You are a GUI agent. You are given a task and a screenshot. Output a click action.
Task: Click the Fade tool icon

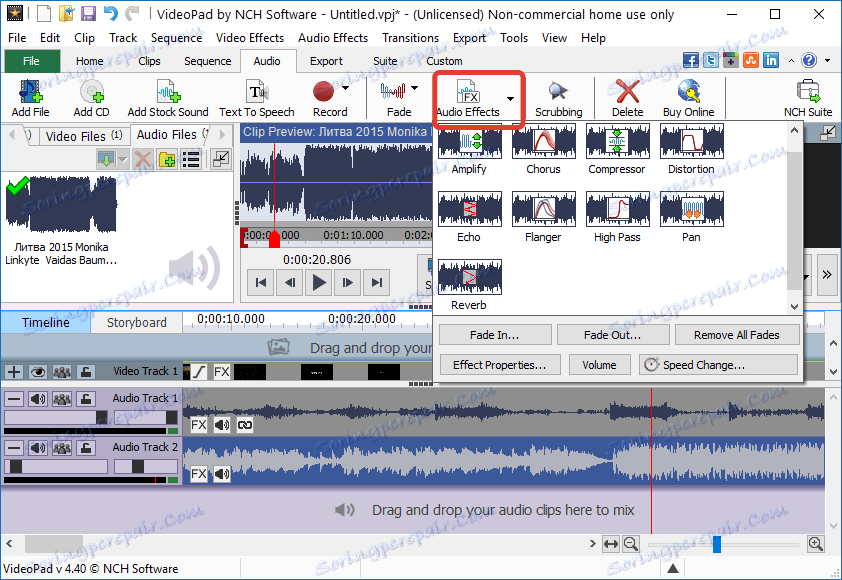click(x=393, y=91)
